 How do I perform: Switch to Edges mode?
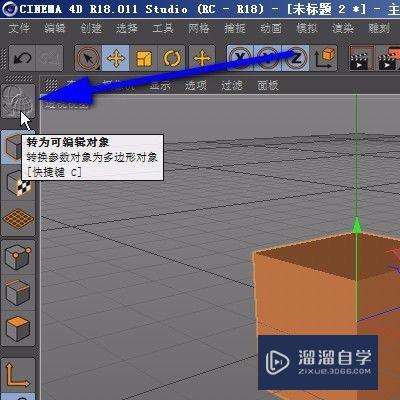[x=18, y=293]
